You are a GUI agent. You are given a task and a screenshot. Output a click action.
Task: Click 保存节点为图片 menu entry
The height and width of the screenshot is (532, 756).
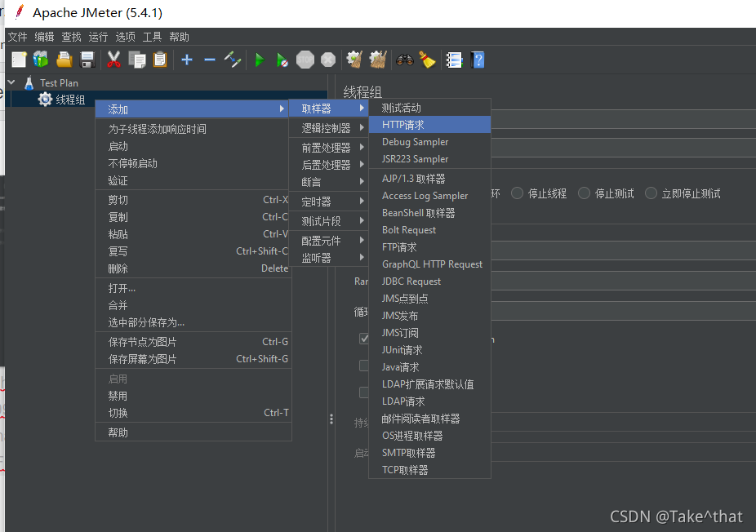point(193,342)
